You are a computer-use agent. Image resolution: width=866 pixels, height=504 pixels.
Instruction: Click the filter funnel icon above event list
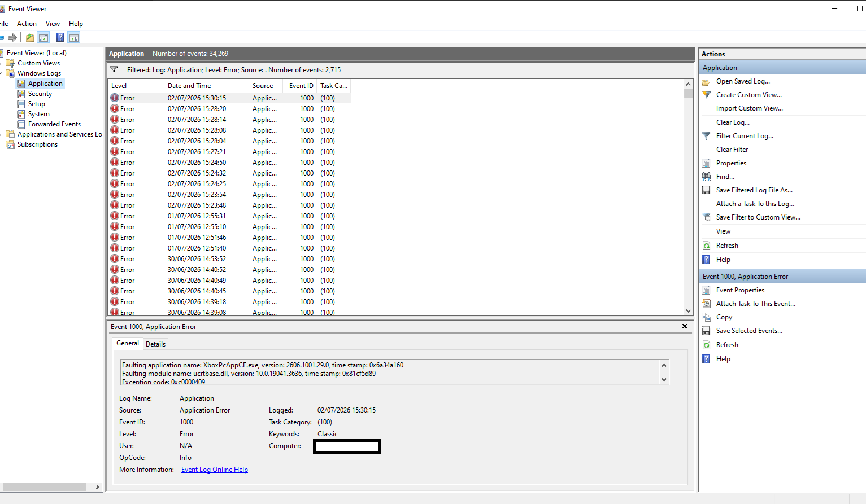click(x=114, y=70)
